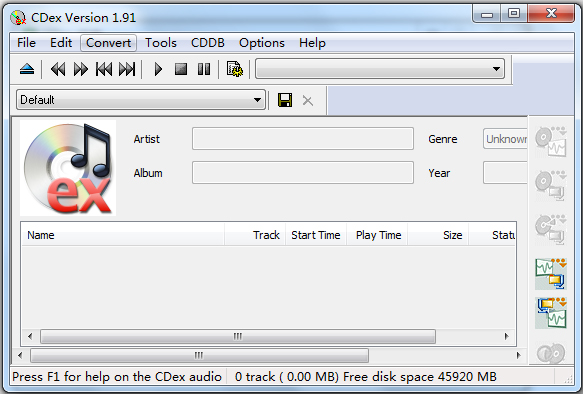The width and height of the screenshot is (583, 394).
Task: Click extract partial CD track icon
Action: click(x=551, y=229)
